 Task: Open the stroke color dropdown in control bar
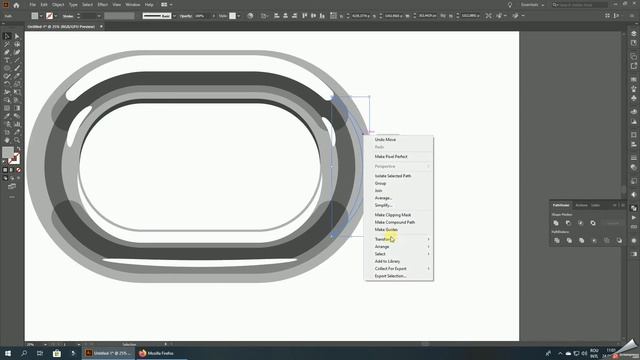tap(56, 16)
